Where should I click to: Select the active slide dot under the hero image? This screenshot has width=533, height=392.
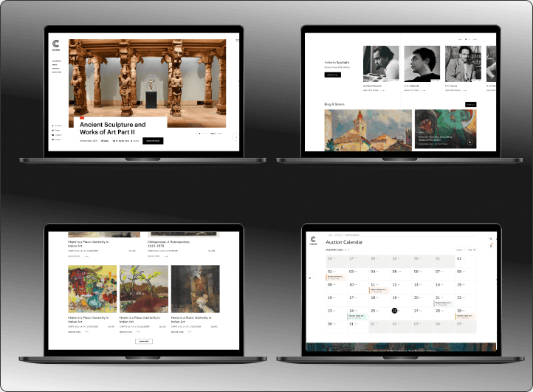(x=199, y=134)
